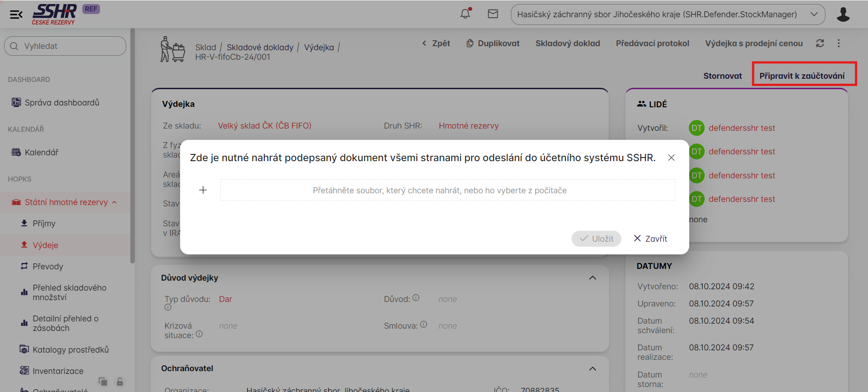868x392 pixels.
Task: Click Připravit k zaúčtování button
Action: pos(802,76)
